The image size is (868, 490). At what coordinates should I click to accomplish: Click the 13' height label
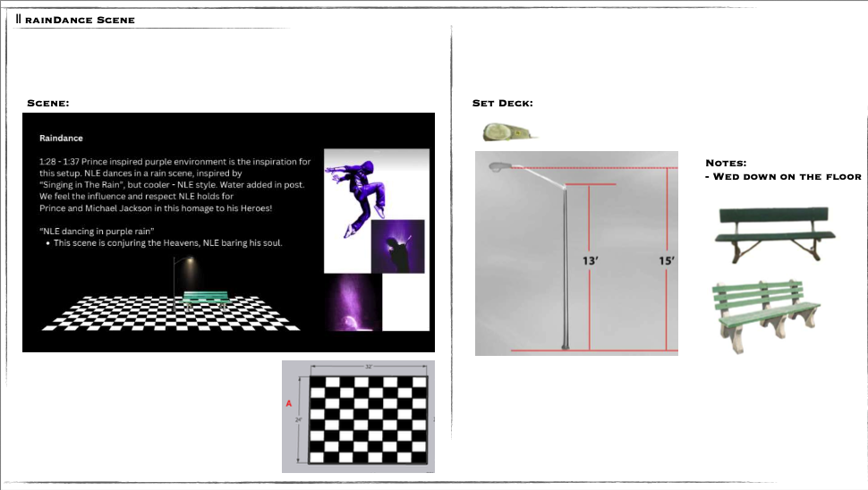(x=590, y=260)
